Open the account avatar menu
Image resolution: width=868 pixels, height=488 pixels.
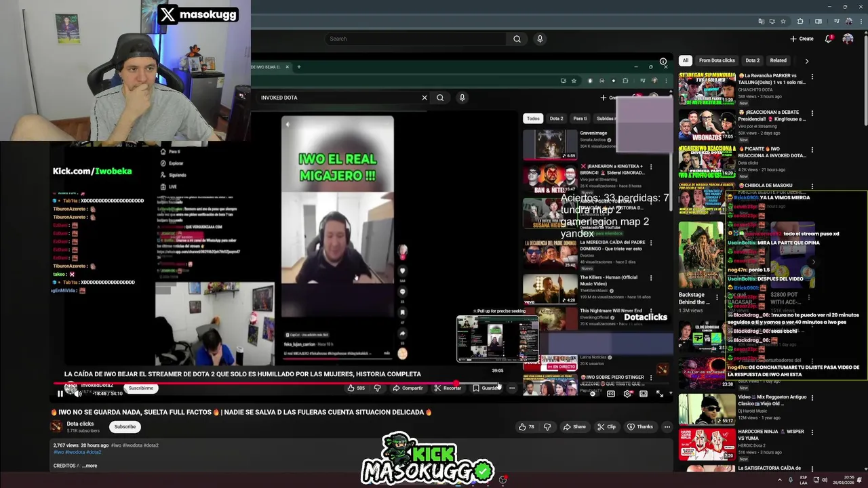[848, 39]
